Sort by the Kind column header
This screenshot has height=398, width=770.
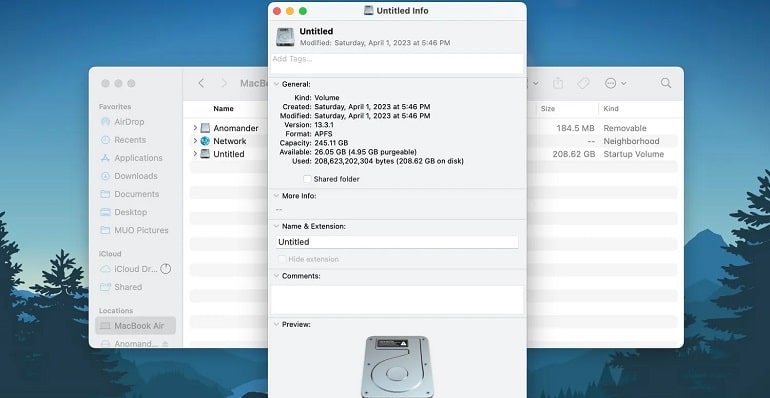point(611,109)
